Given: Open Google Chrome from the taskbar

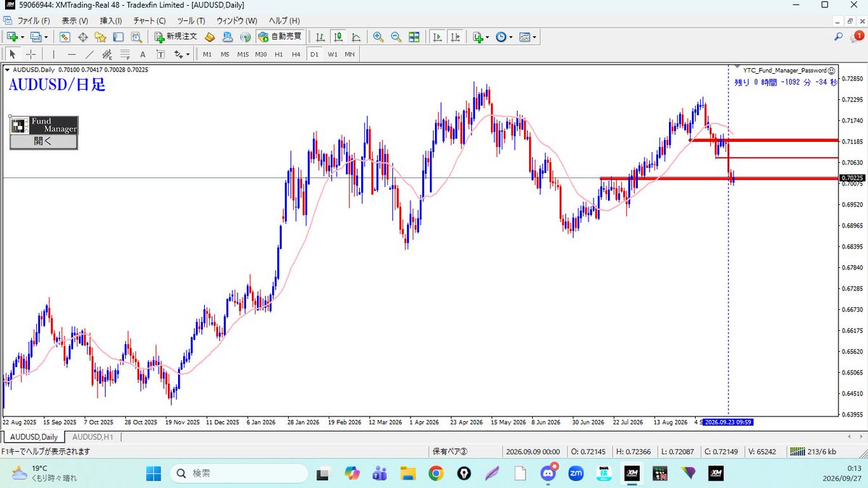Looking at the screenshot, I should point(436,474).
